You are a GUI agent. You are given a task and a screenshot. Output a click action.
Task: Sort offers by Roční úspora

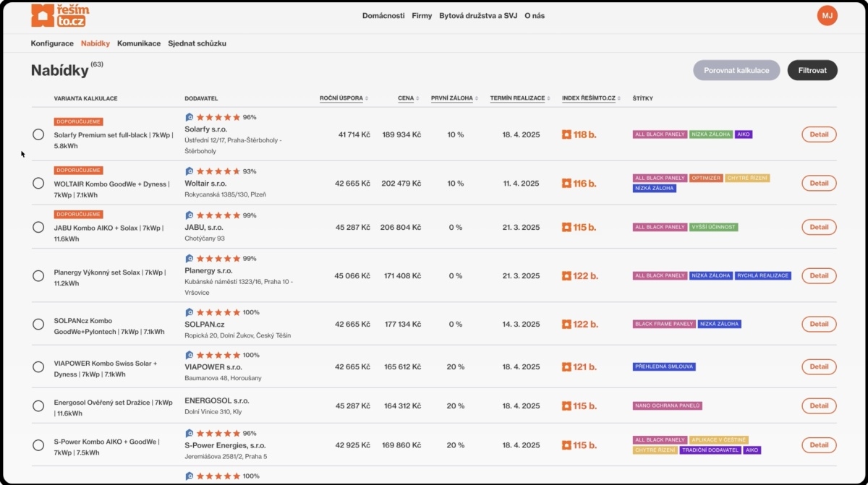(x=344, y=98)
